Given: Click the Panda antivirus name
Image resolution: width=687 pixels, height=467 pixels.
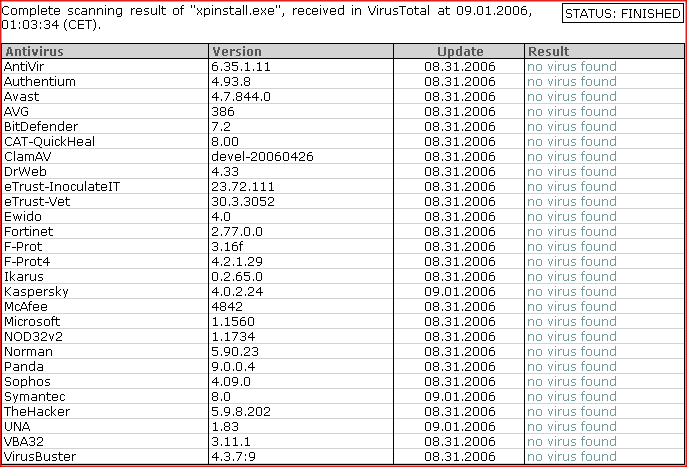Looking at the screenshot, I should (24, 366).
